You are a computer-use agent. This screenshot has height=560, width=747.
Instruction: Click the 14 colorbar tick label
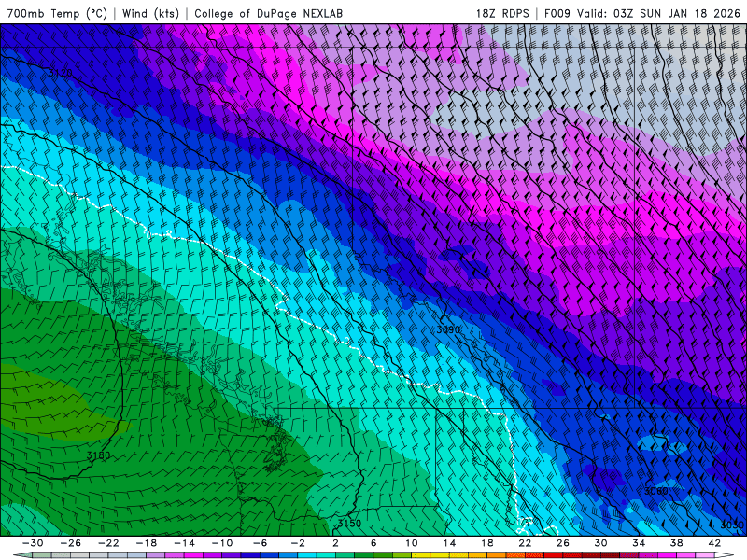(449, 543)
